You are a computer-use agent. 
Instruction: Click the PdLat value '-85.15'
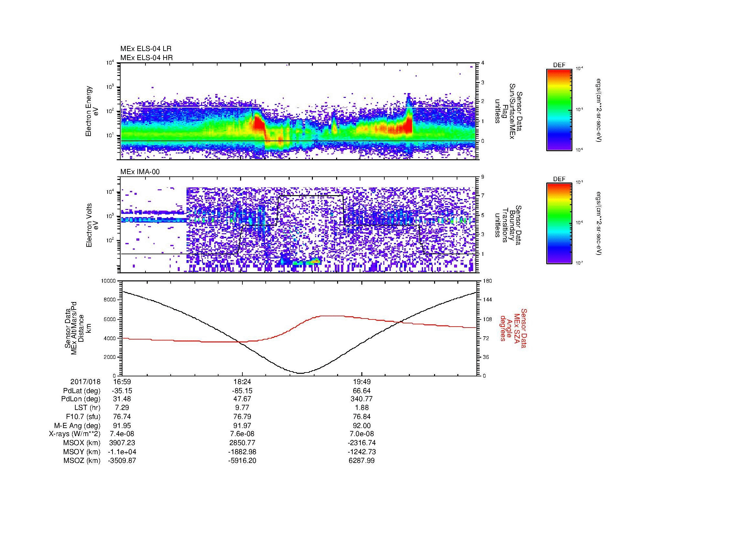(x=242, y=391)
